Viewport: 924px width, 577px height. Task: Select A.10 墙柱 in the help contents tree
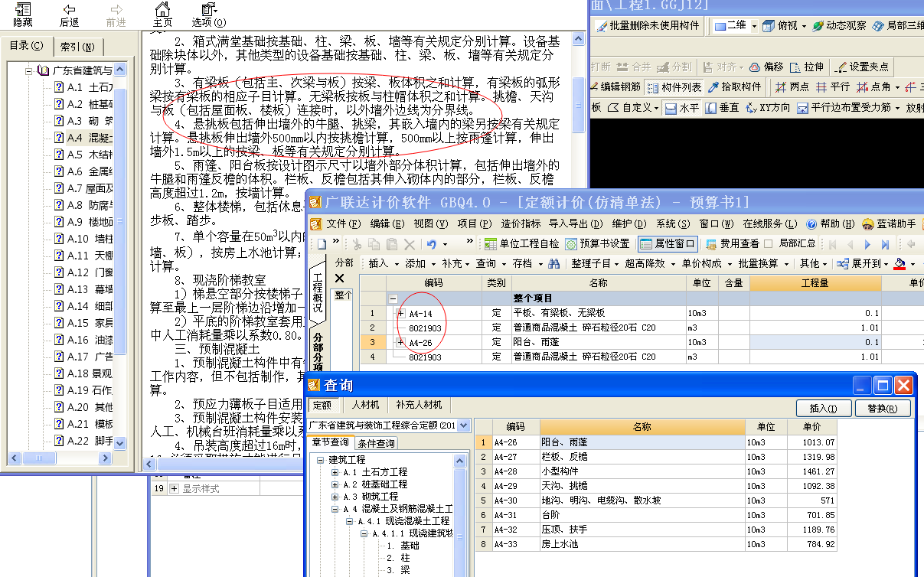click(x=84, y=239)
